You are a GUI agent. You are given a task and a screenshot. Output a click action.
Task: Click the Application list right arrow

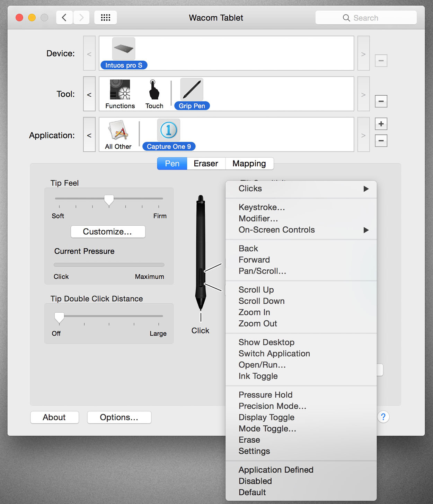pos(363,134)
